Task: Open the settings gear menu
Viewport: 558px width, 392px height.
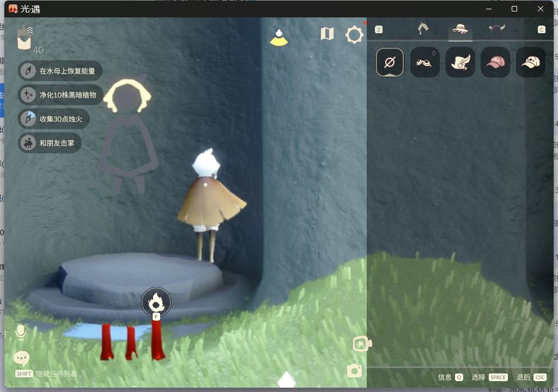Action: click(x=354, y=34)
